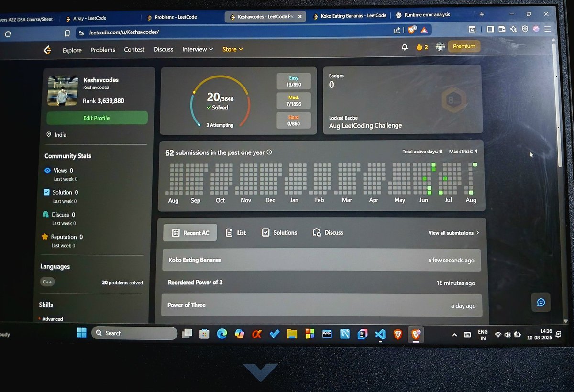Click the profile picture thumbnail
574x392 pixels.
click(63, 90)
